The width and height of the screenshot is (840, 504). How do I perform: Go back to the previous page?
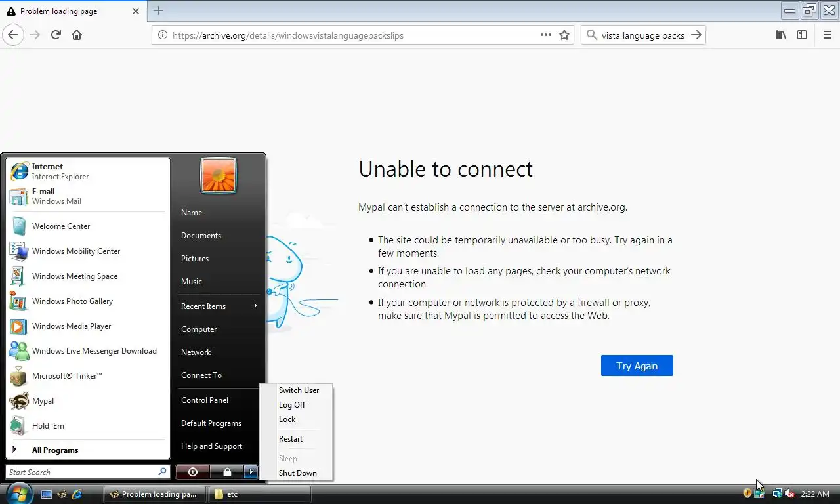(x=13, y=35)
